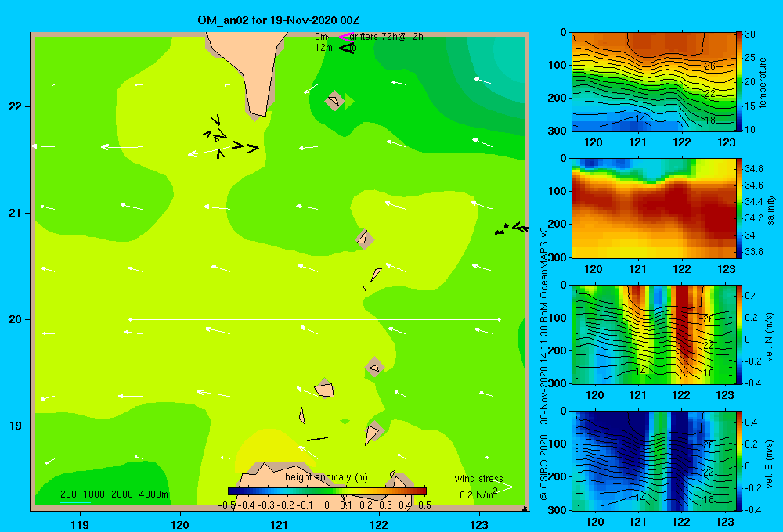Screen dimensions: 783x532
Task: Click the 'temperature' axis label
Action: click(763, 82)
